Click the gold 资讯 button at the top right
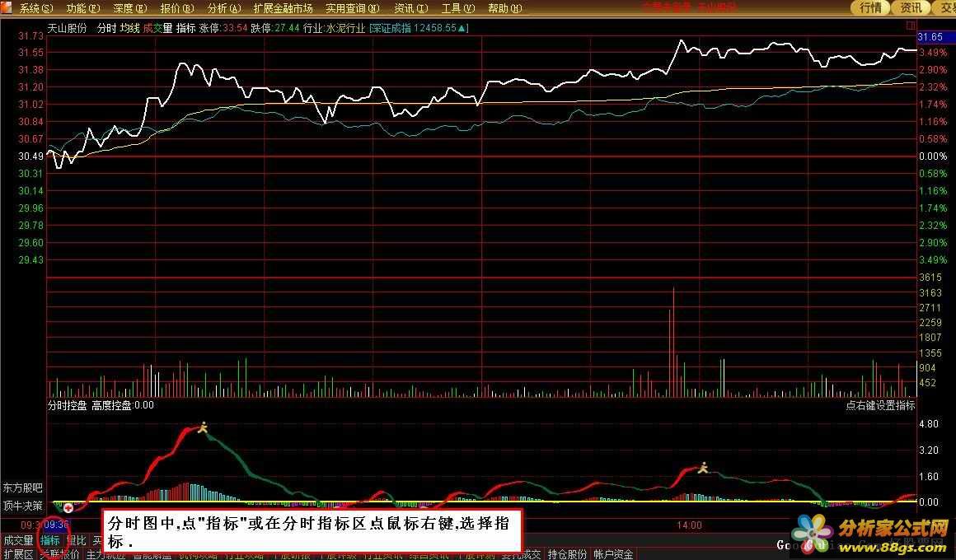 pyautogui.click(x=911, y=7)
